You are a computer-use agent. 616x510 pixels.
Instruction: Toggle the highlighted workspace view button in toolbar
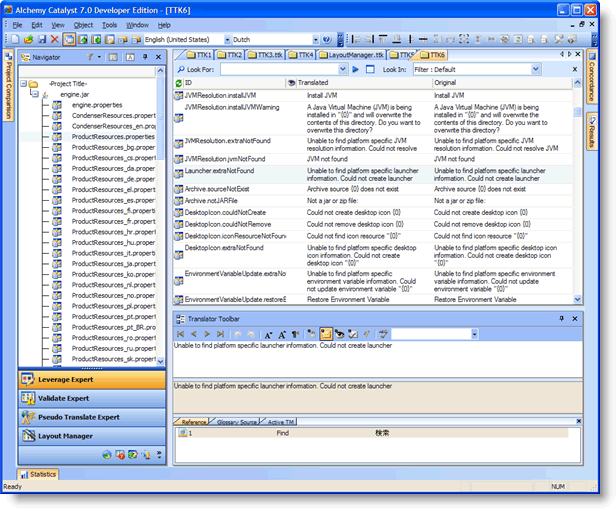pyautogui.click(x=69, y=39)
